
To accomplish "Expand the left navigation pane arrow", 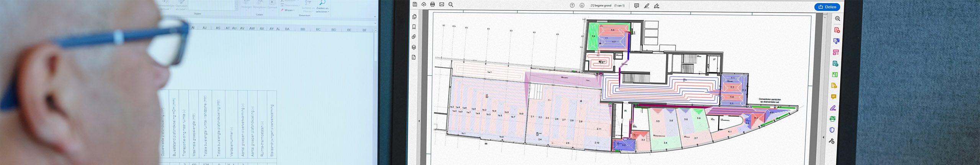I will pyautogui.click(x=419, y=121).
